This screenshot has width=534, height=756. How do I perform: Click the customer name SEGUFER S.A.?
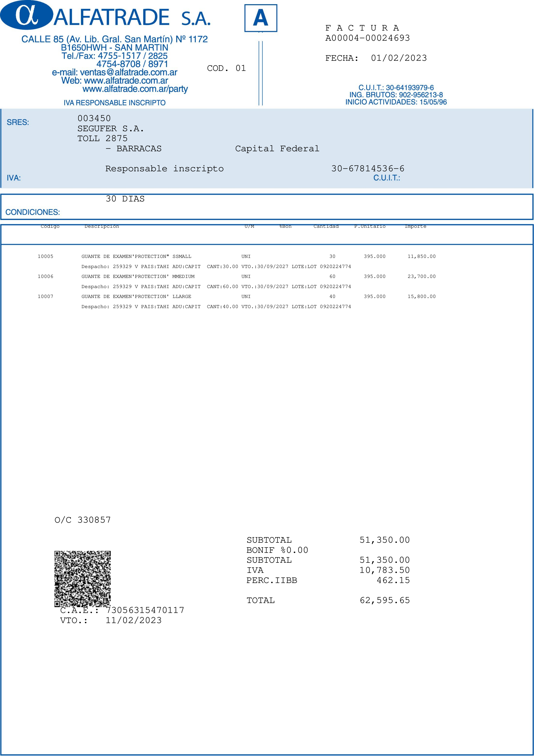click(110, 128)
